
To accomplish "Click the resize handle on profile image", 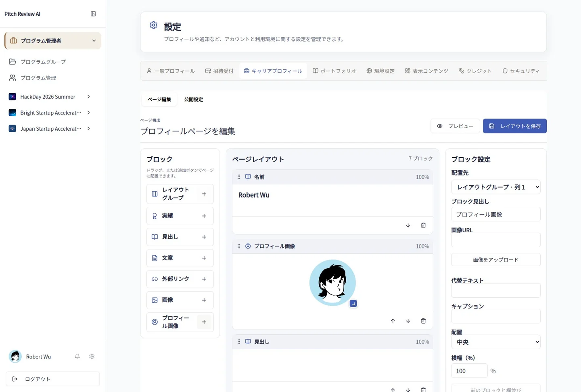I will point(353,304).
